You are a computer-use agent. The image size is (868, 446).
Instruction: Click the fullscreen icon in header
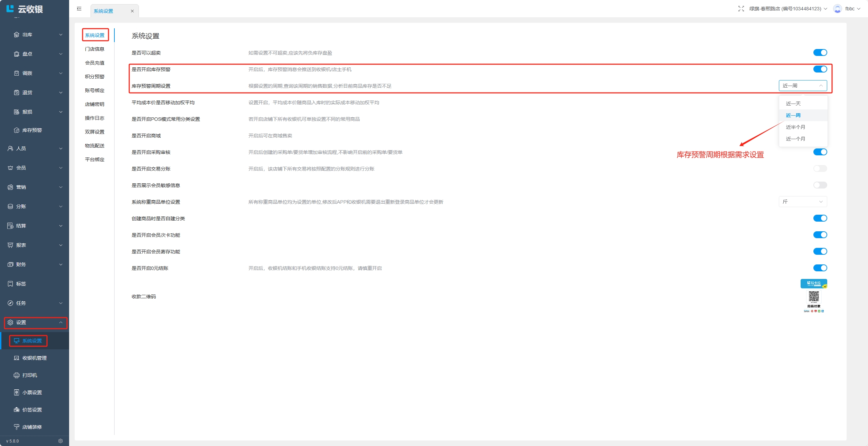pos(741,9)
